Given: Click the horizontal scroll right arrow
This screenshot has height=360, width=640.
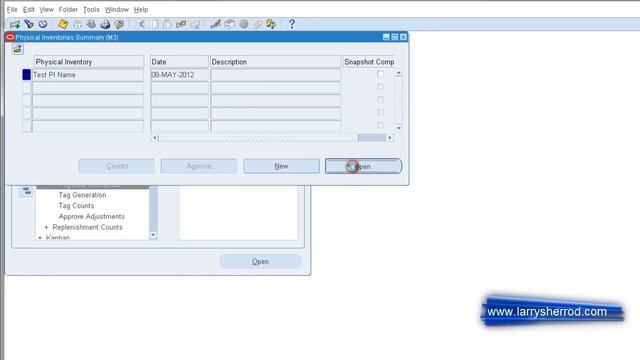Looking at the screenshot, I should coord(390,138).
